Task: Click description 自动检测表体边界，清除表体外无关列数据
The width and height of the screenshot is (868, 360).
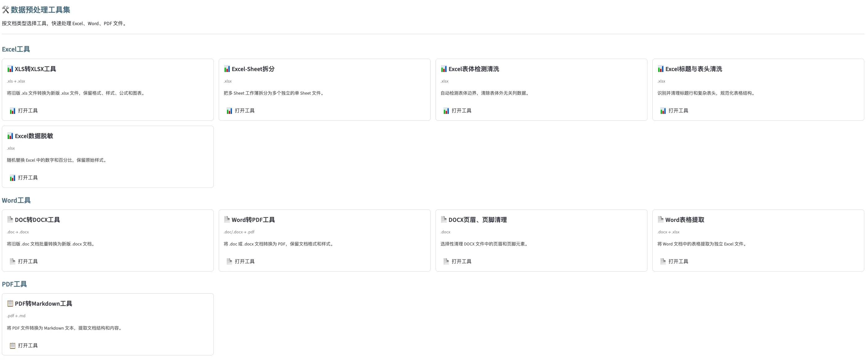Action: tap(485, 93)
